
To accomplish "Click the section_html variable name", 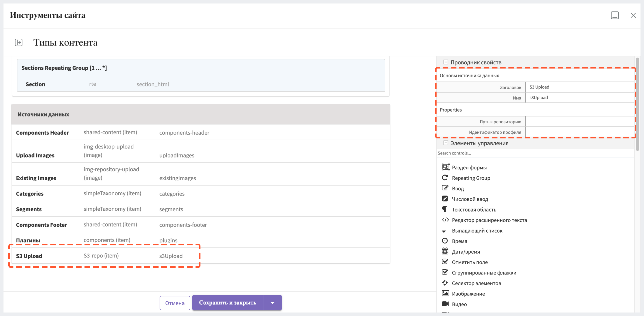I will (x=153, y=84).
